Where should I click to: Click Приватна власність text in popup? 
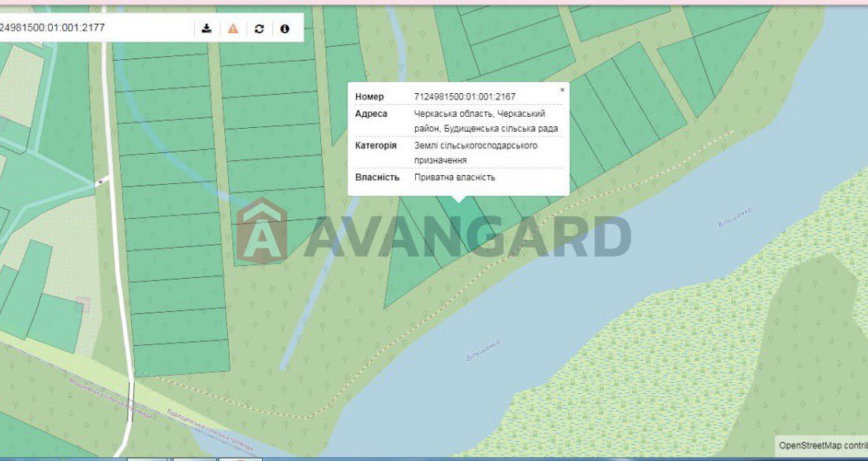point(455,178)
